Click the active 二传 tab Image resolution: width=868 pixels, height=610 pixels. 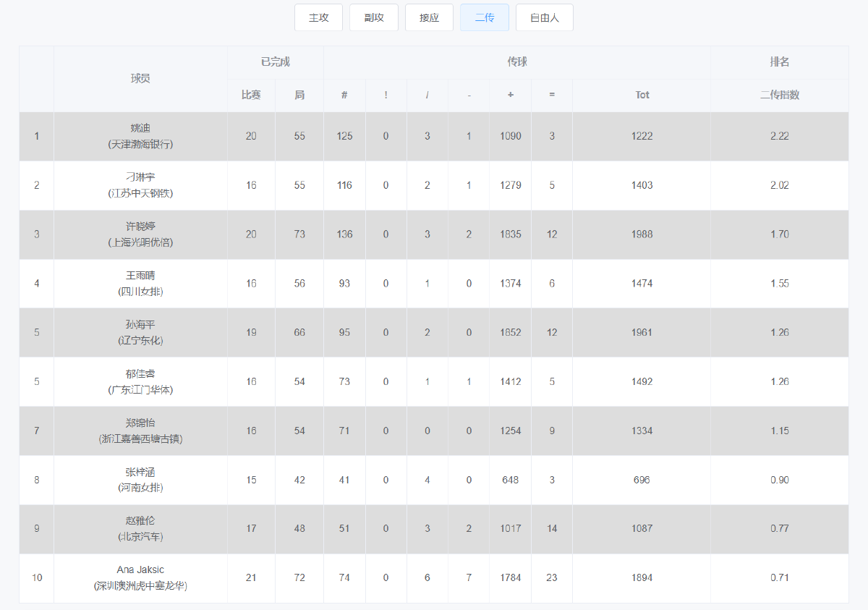[484, 18]
